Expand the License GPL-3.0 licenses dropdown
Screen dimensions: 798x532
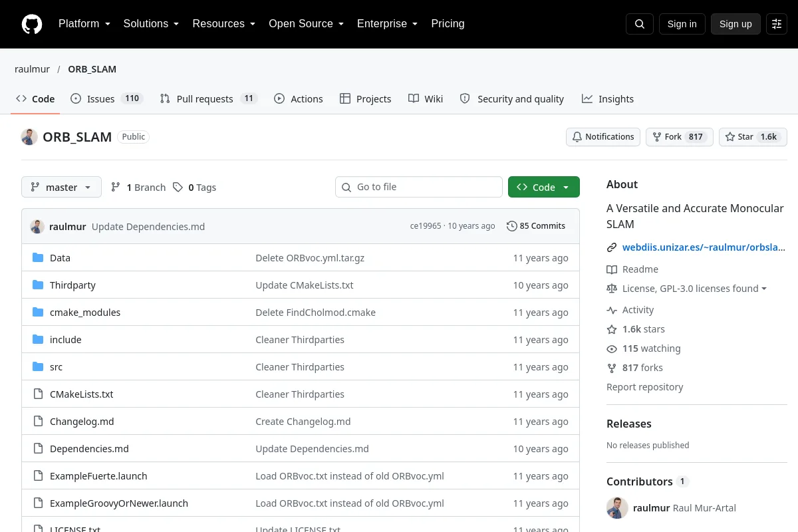(x=694, y=289)
